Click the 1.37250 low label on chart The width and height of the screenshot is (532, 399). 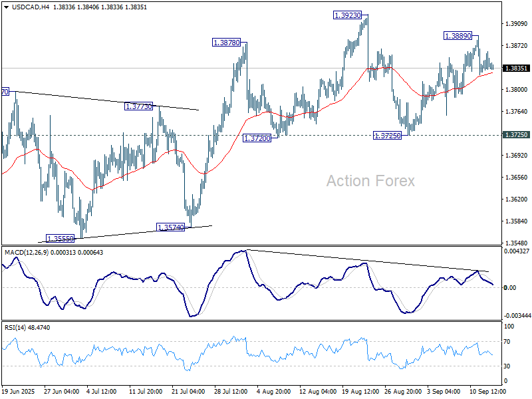click(388, 135)
